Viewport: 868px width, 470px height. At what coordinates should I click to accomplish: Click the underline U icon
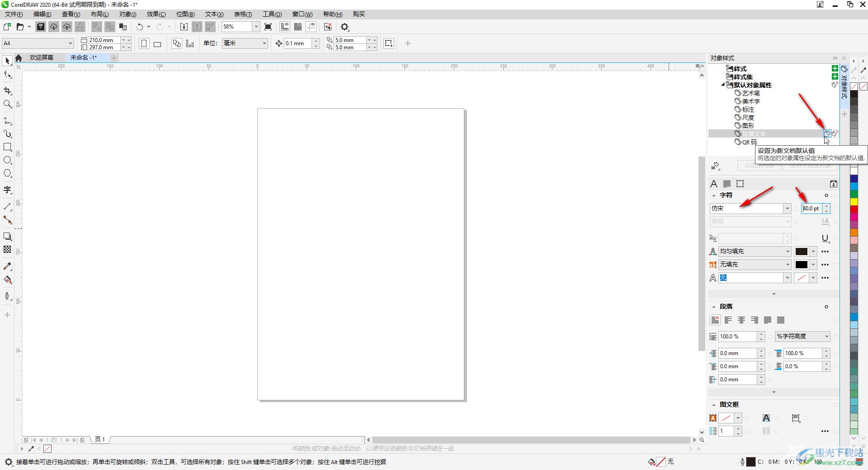[825, 238]
